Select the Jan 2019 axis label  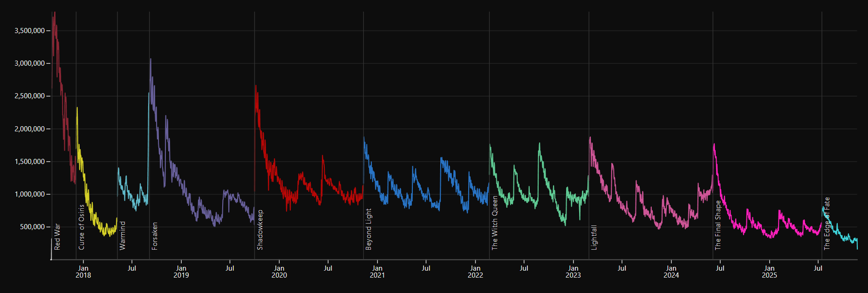181,272
